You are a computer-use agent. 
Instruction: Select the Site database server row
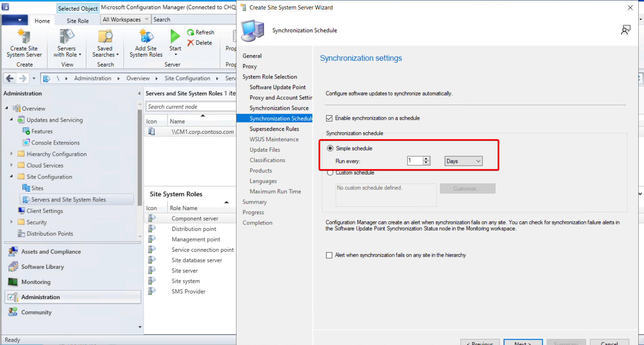coord(190,260)
